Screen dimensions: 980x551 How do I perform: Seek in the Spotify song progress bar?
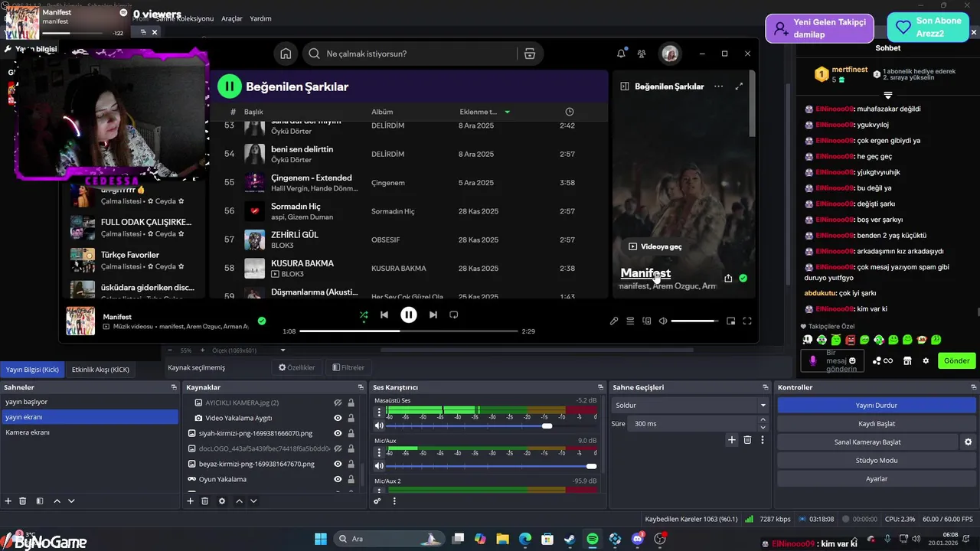coord(408,331)
